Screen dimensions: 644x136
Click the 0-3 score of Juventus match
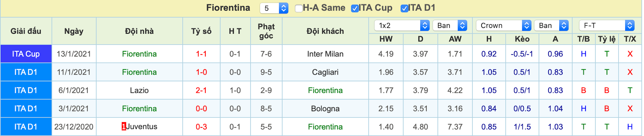coord(201,127)
